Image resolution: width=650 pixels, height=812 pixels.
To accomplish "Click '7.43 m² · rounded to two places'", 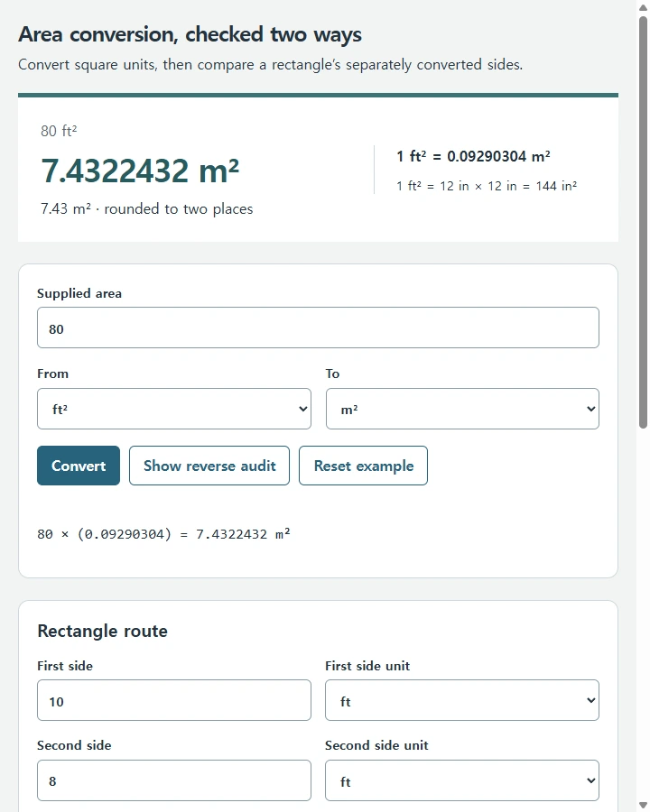I will coord(146,208).
